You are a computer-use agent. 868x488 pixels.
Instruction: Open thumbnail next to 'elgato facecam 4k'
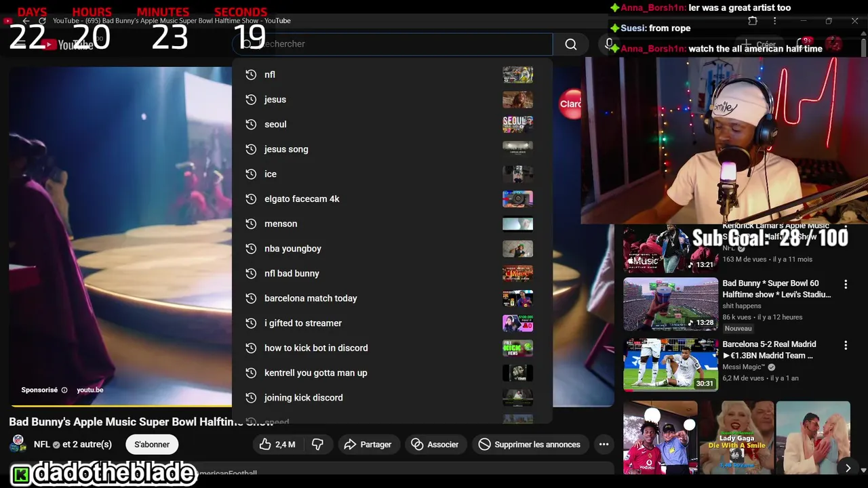click(x=517, y=199)
